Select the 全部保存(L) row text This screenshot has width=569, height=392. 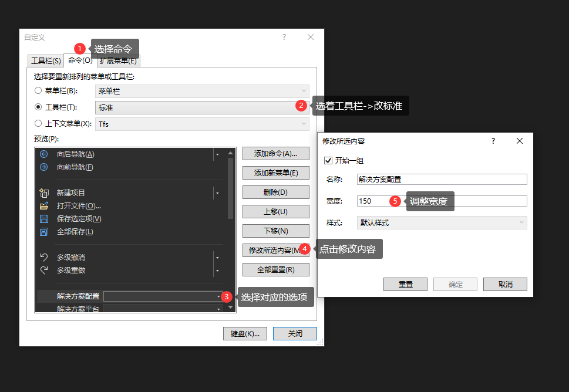[x=75, y=232]
